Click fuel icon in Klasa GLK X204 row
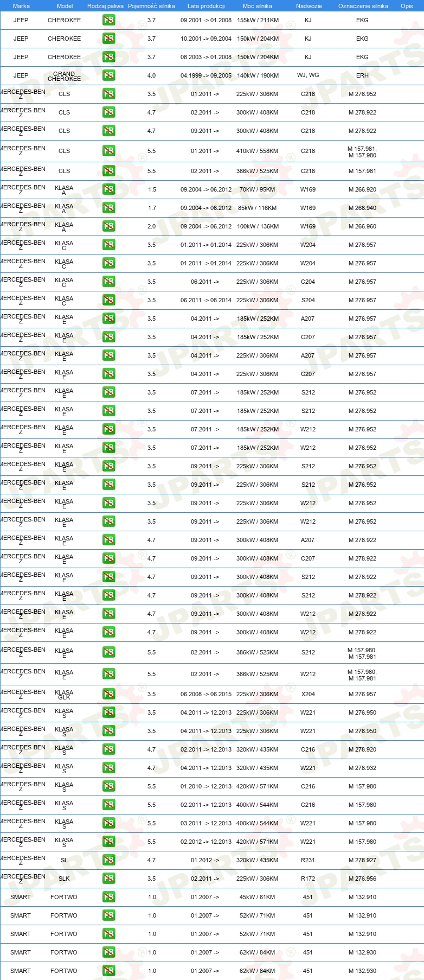The image size is (424, 980). (x=108, y=694)
